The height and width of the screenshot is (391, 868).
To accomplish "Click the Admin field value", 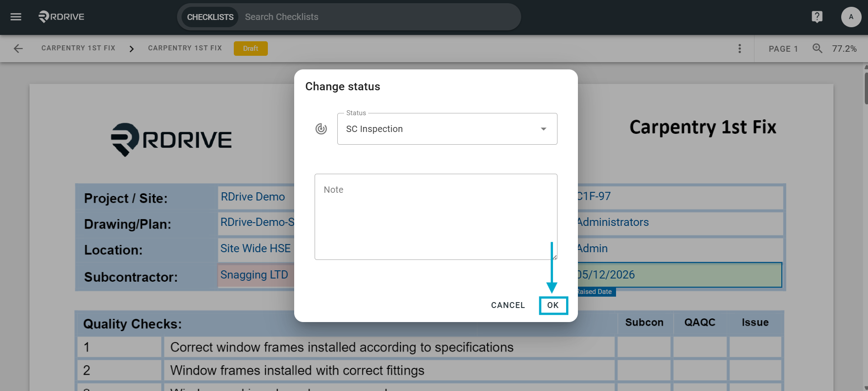I will coord(592,249).
